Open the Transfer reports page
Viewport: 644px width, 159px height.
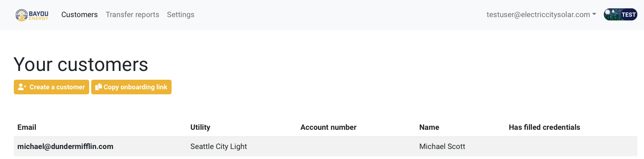(x=132, y=15)
